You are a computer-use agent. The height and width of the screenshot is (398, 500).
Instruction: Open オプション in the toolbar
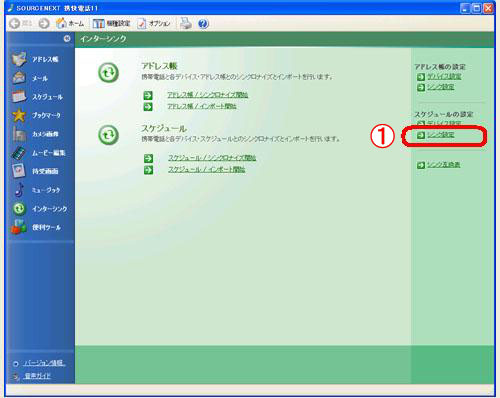pos(154,23)
